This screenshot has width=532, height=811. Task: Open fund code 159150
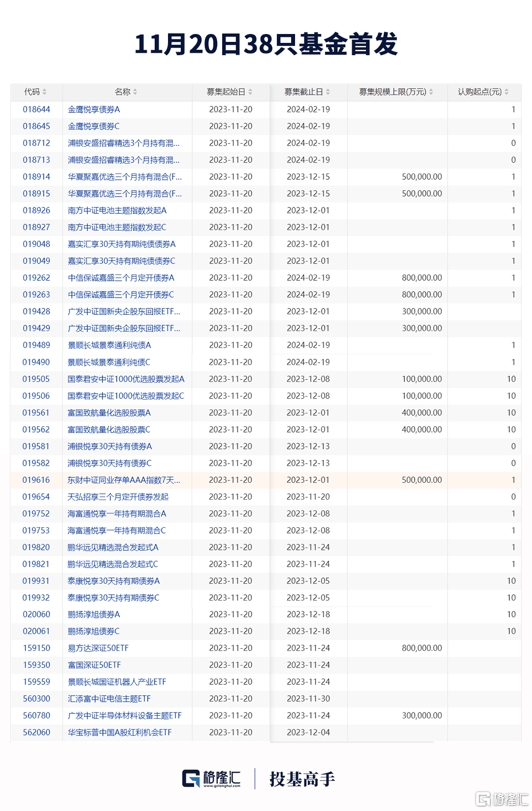tap(36, 648)
